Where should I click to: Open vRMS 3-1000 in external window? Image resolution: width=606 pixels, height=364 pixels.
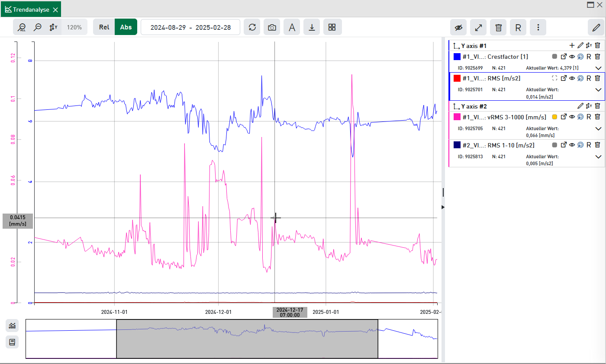pyautogui.click(x=564, y=117)
